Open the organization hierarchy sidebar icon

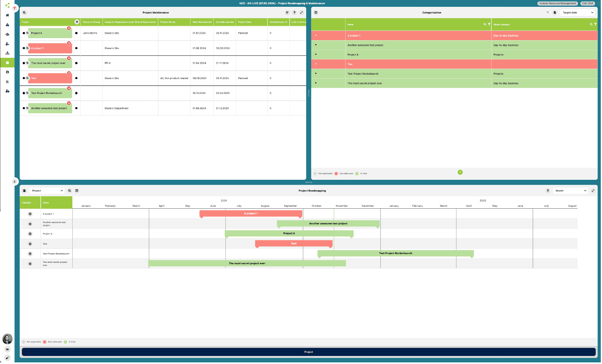coord(7,53)
